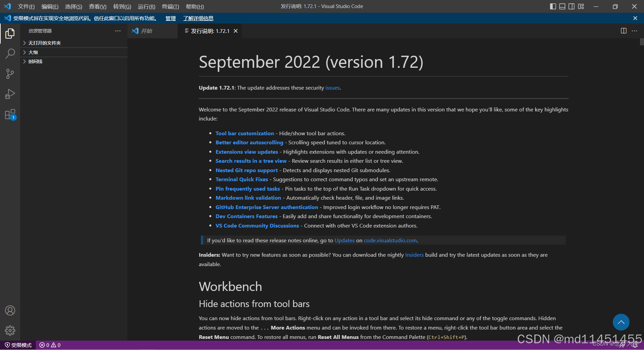Screen dimensions: 644x350
Task: Open Explorer panel More Actions ellipsis
Action: (x=118, y=31)
